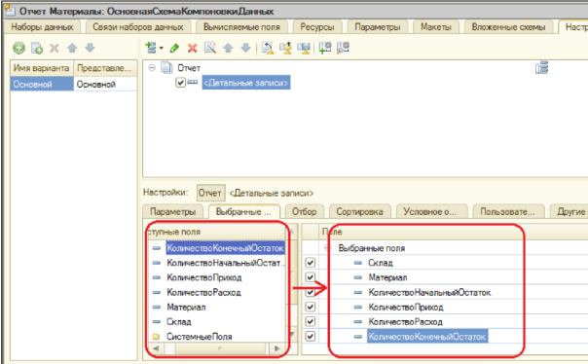Select КоличествоКонечныйОстаток in available fields
This screenshot has width=588, height=364.
(225, 248)
